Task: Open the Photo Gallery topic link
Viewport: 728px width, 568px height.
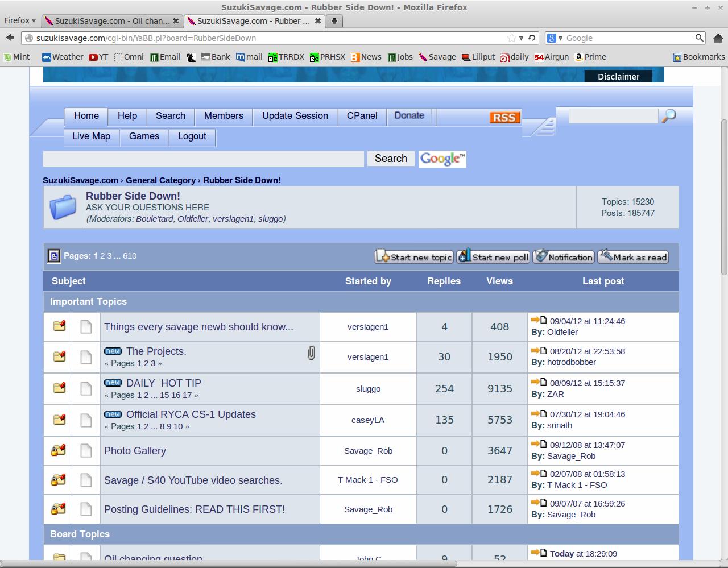Action: point(135,451)
